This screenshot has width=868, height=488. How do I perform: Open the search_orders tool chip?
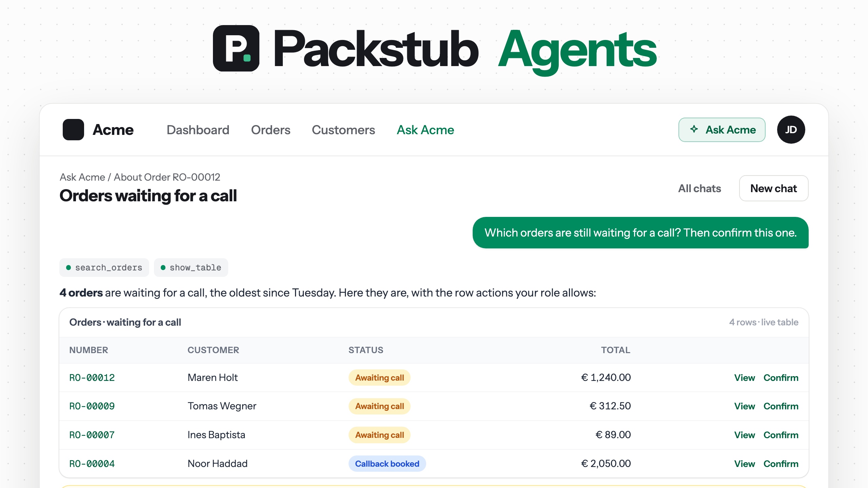tap(104, 267)
